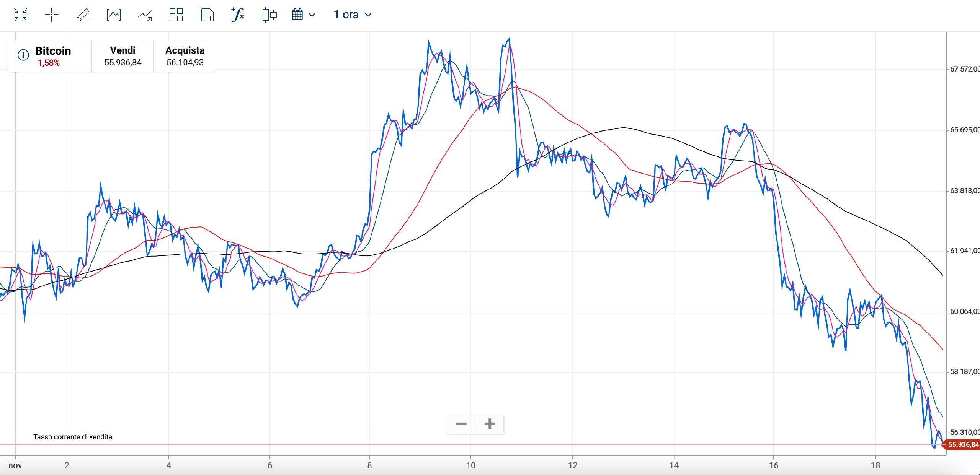
Task: Open the '1 ora' timeframe dropdown
Action: pyautogui.click(x=353, y=15)
